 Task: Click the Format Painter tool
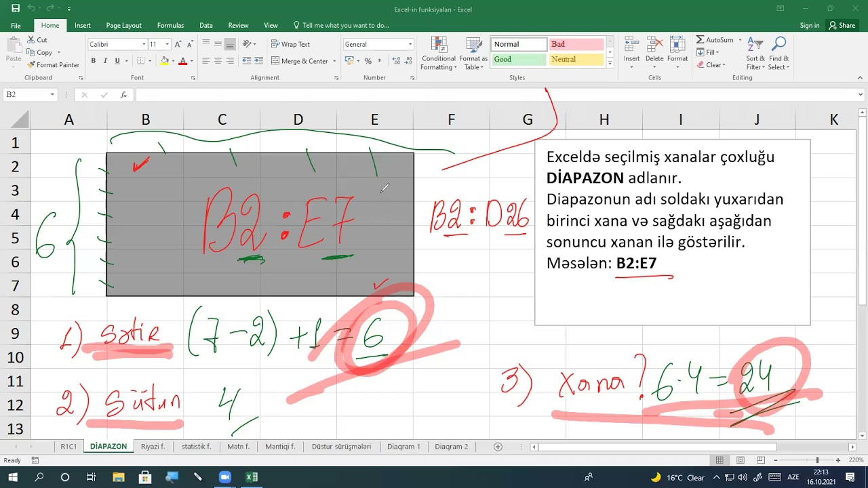pyautogui.click(x=53, y=65)
